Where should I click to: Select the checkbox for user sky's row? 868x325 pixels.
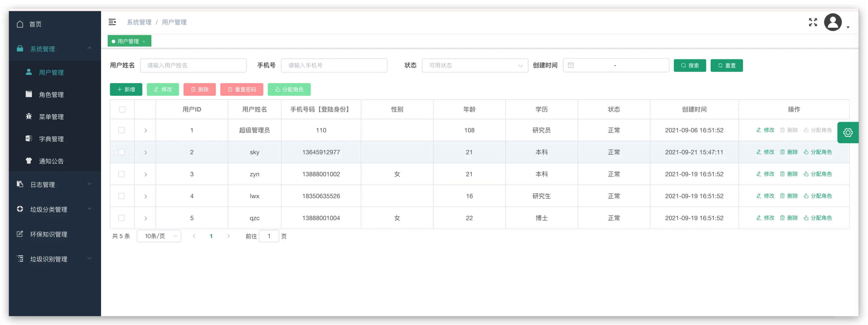click(121, 152)
